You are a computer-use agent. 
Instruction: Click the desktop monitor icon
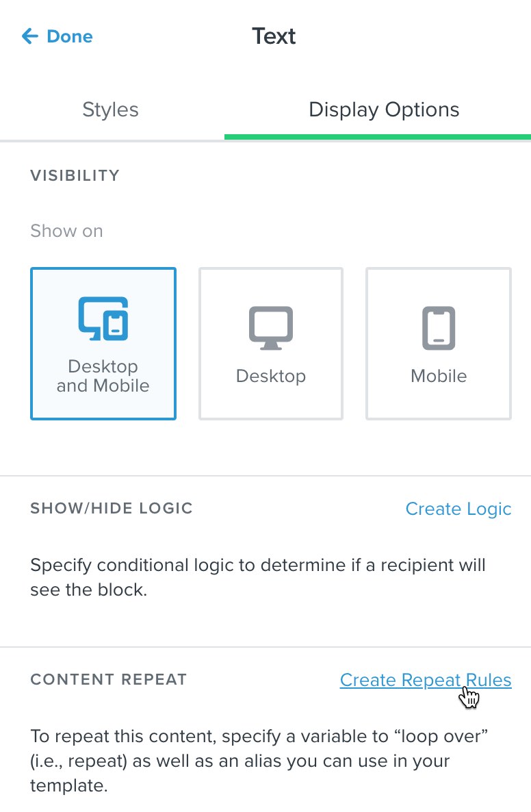click(271, 329)
